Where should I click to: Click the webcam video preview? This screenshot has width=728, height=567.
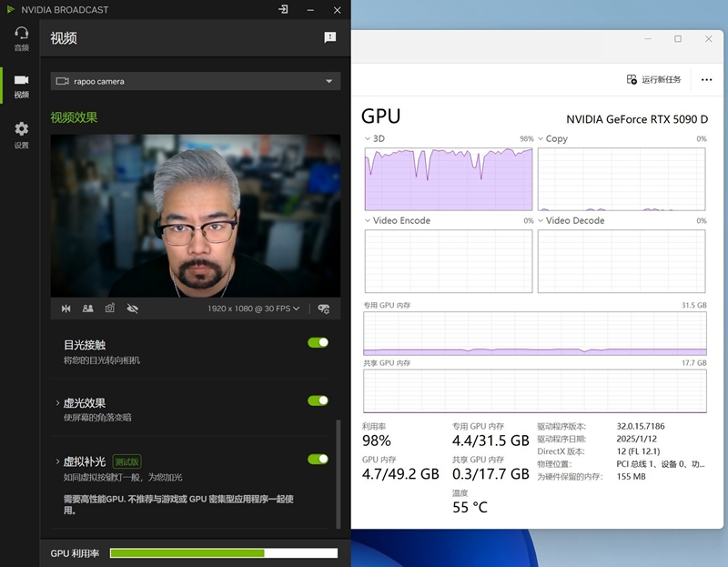pyautogui.click(x=196, y=217)
